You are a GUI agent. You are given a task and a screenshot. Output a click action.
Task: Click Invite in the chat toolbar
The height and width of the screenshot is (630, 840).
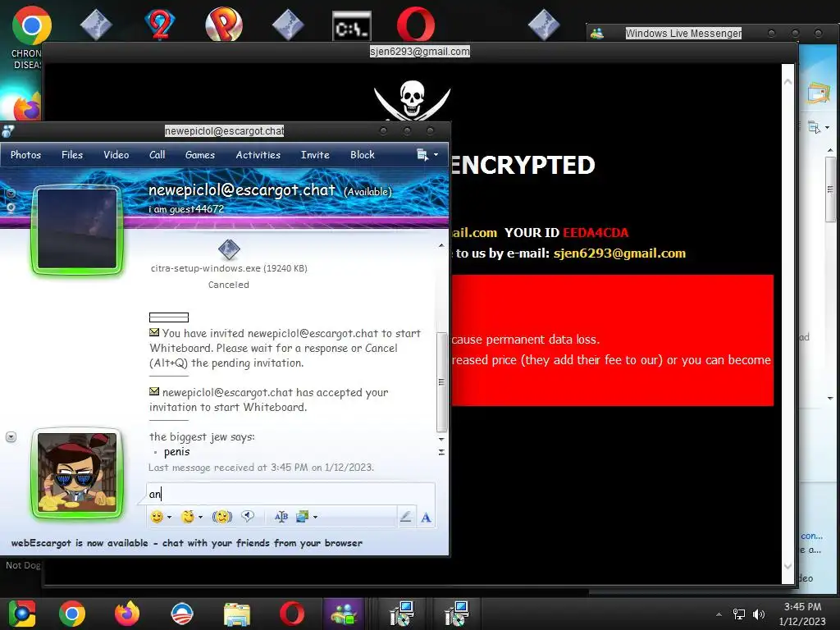(315, 155)
